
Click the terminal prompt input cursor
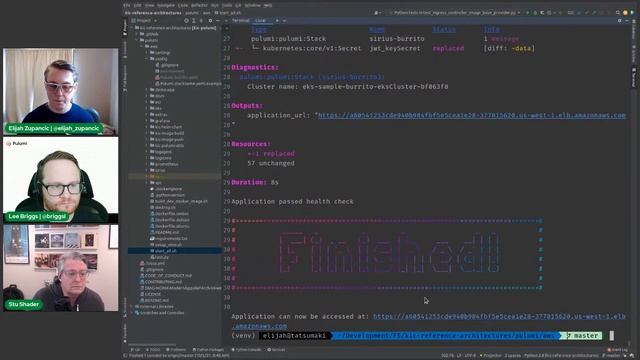[611, 336]
